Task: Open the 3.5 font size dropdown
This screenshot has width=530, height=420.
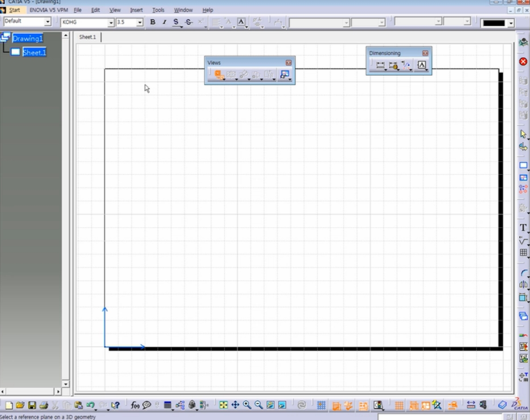Action: [140, 22]
